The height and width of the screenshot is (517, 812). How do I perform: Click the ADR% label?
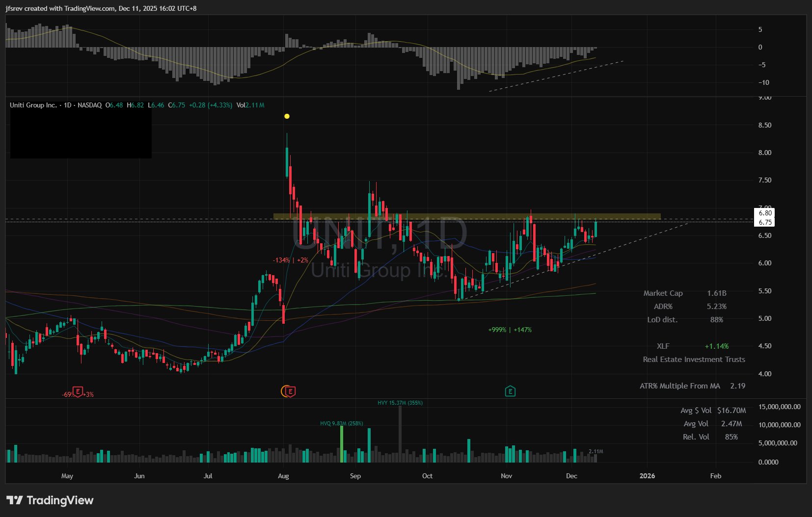pyautogui.click(x=663, y=307)
